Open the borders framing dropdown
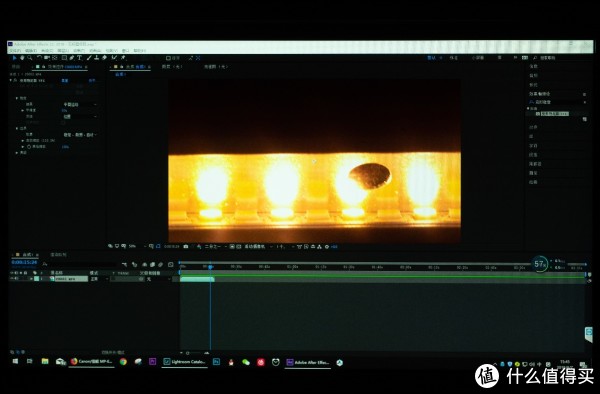This screenshot has width=600, height=394. click(x=80, y=135)
